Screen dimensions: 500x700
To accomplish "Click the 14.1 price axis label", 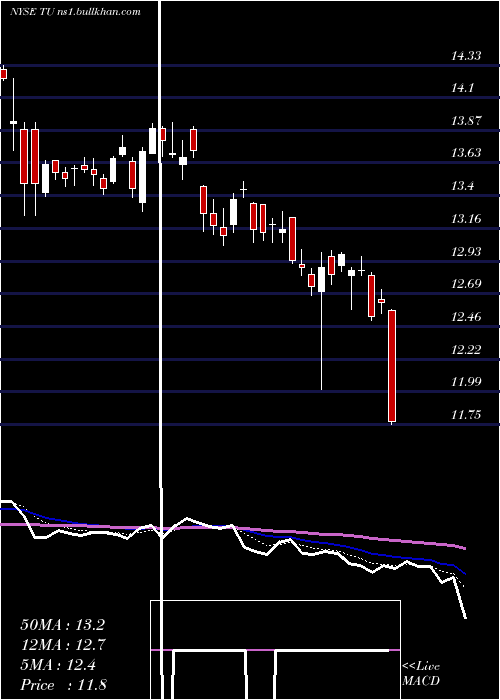I will click(463, 88).
